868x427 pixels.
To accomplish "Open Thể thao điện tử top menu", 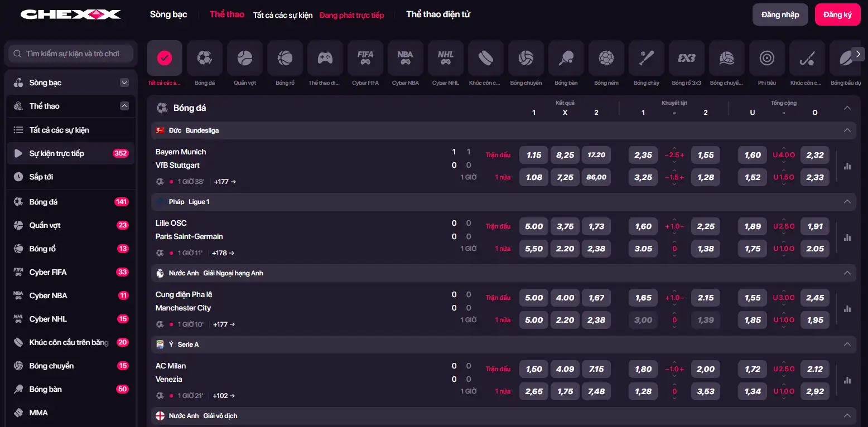I will [438, 14].
